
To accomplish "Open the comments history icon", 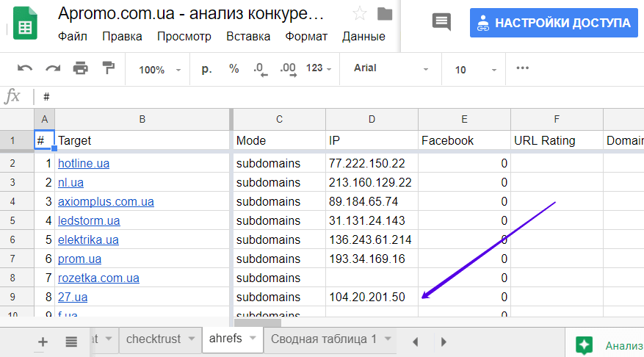I will click(441, 22).
